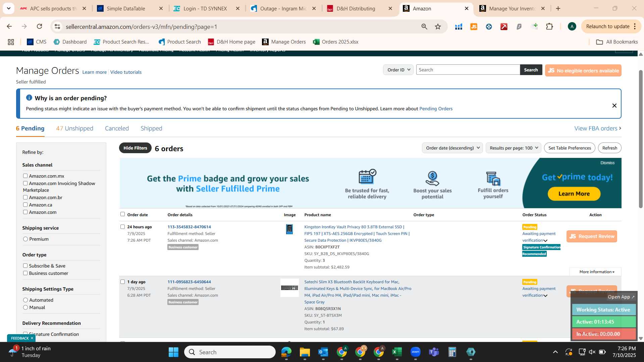
Task: Switch to the Login - TD SYNNEX tab
Action: tap(207, 8)
